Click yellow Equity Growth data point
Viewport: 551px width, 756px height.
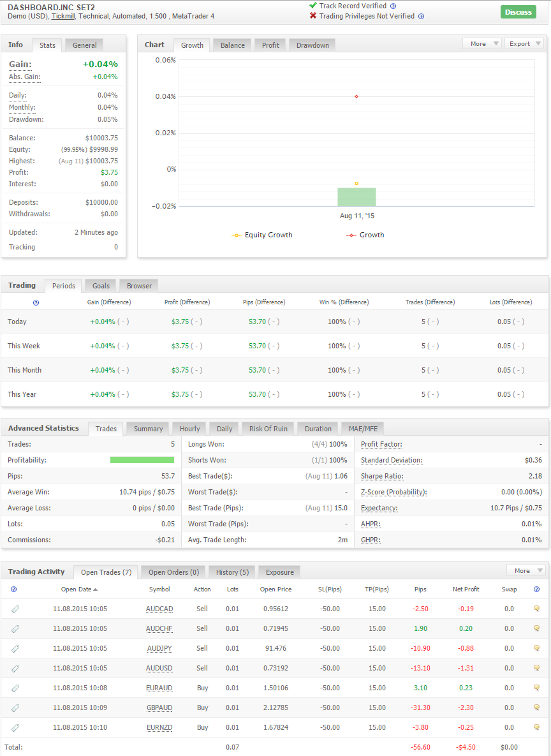click(x=356, y=183)
